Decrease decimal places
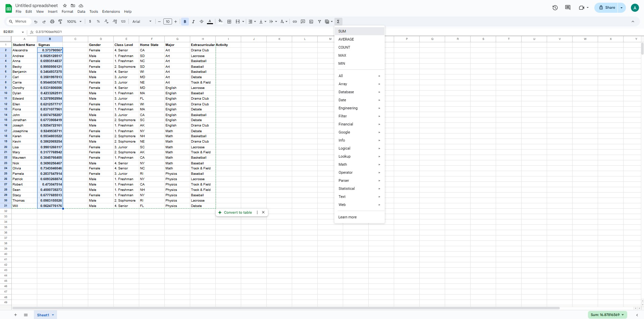 (x=106, y=21)
